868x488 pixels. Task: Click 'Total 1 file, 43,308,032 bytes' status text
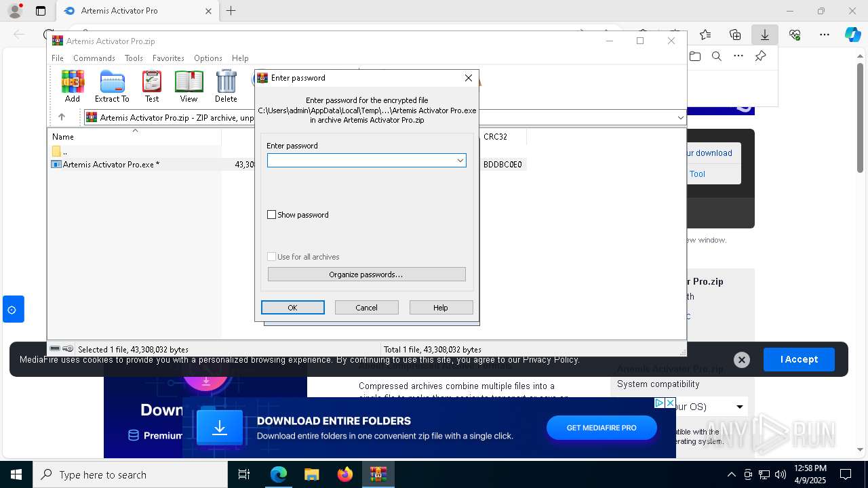pyautogui.click(x=432, y=350)
